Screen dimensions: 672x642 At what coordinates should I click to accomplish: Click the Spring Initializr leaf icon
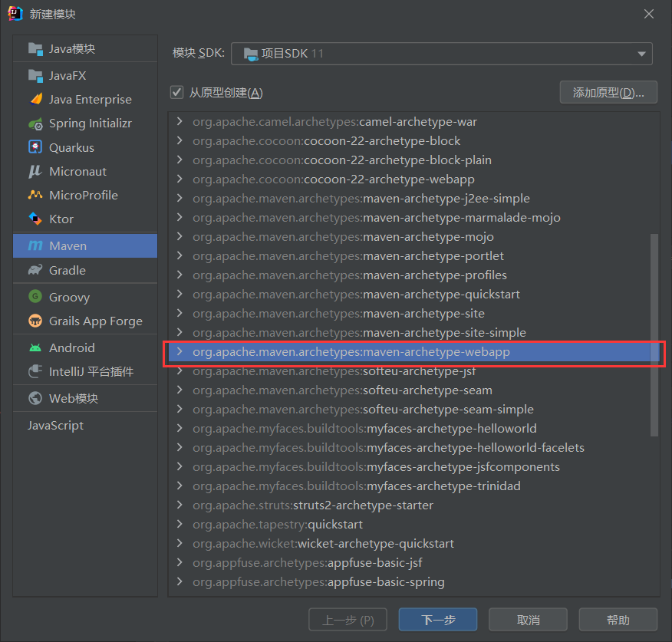pos(35,123)
